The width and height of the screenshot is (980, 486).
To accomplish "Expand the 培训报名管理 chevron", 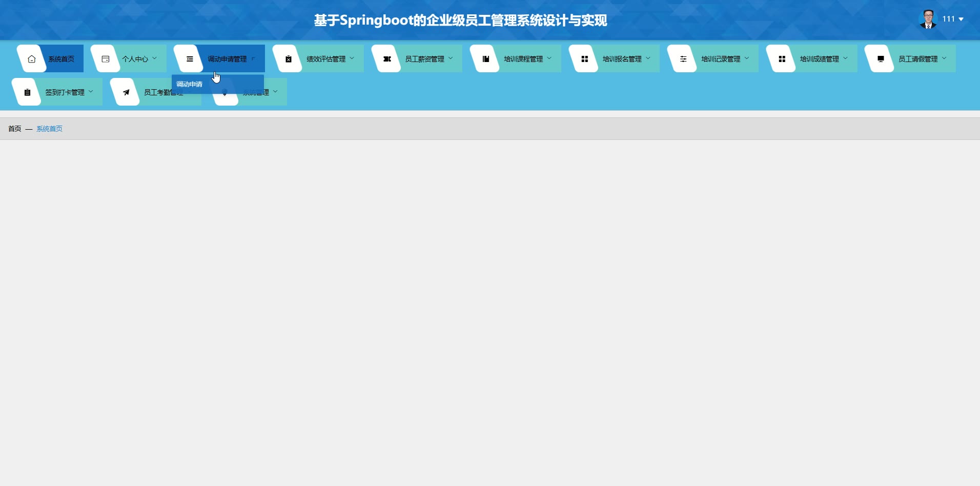I will point(648,58).
